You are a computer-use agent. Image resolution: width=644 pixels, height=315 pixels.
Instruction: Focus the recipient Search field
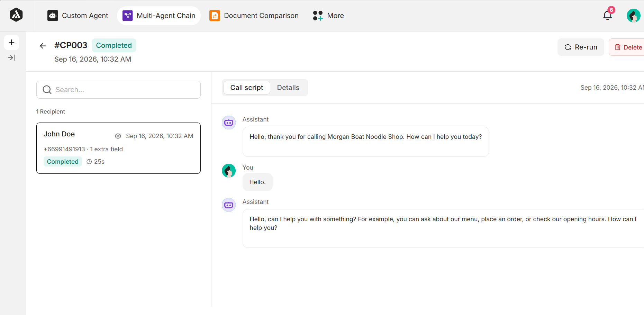pyautogui.click(x=118, y=90)
